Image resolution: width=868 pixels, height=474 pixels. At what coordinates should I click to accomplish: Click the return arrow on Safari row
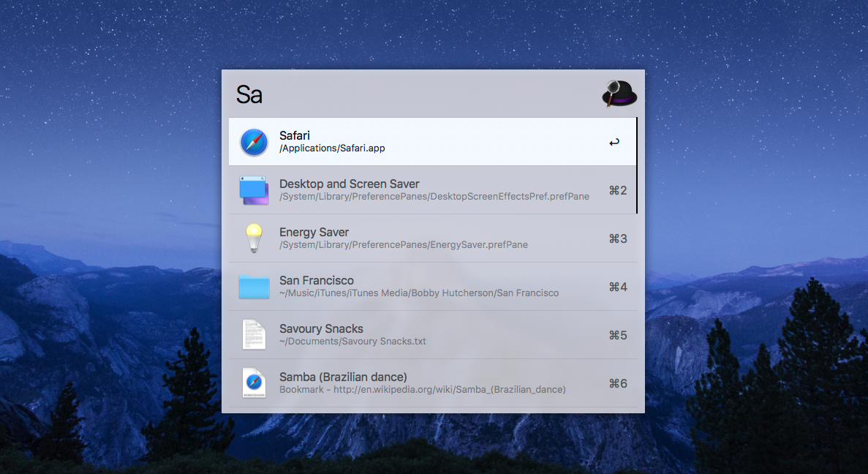614,143
